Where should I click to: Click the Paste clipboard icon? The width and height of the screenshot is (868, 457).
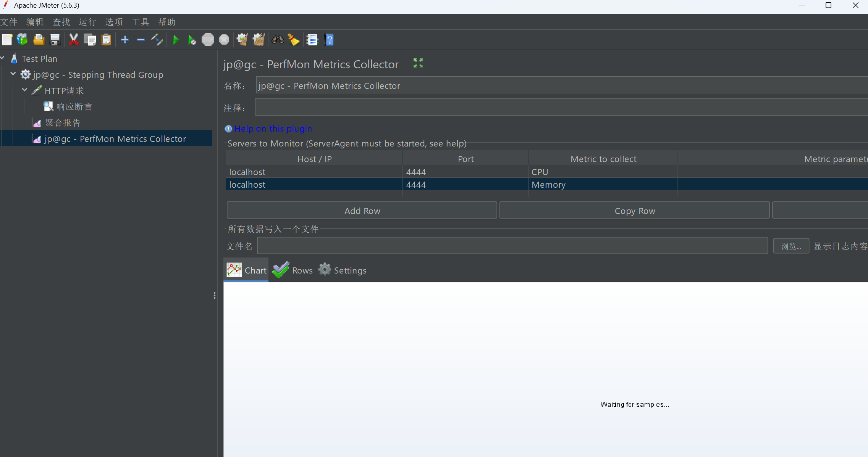106,40
